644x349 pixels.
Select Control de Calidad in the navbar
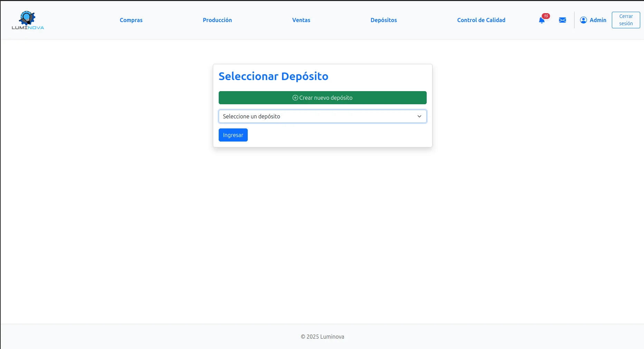click(x=481, y=20)
